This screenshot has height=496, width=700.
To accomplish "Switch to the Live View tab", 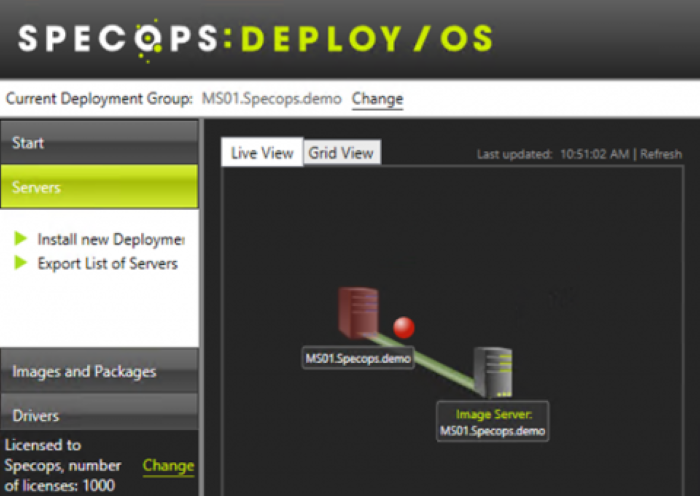I will [x=262, y=153].
